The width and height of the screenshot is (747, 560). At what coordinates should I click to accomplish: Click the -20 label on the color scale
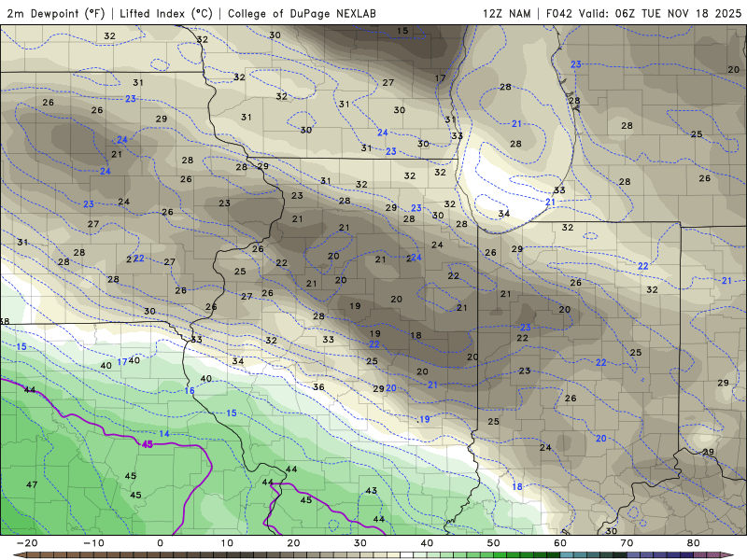point(27,543)
